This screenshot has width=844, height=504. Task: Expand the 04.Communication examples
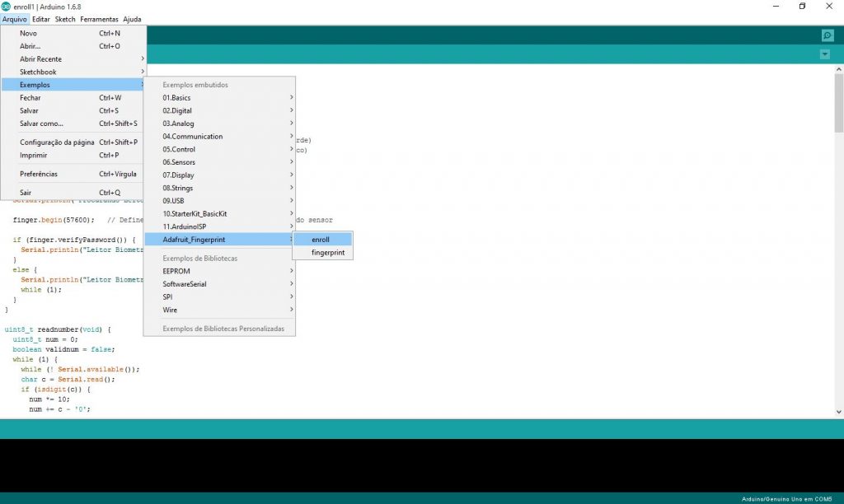219,137
